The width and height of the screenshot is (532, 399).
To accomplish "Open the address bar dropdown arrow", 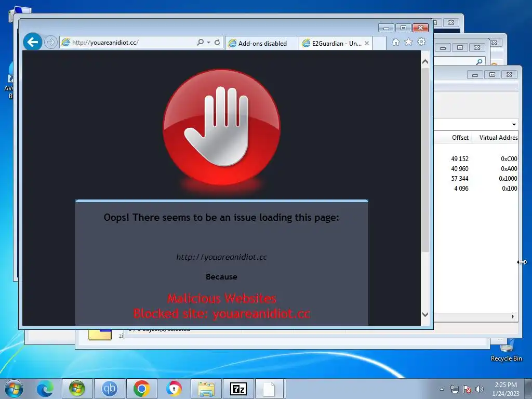I will [209, 43].
